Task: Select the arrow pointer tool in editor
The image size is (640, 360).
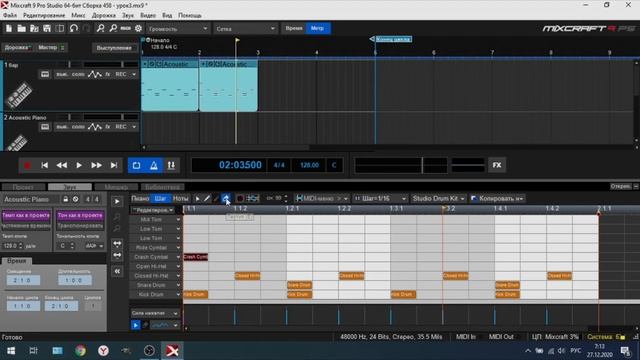Action: (198, 199)
